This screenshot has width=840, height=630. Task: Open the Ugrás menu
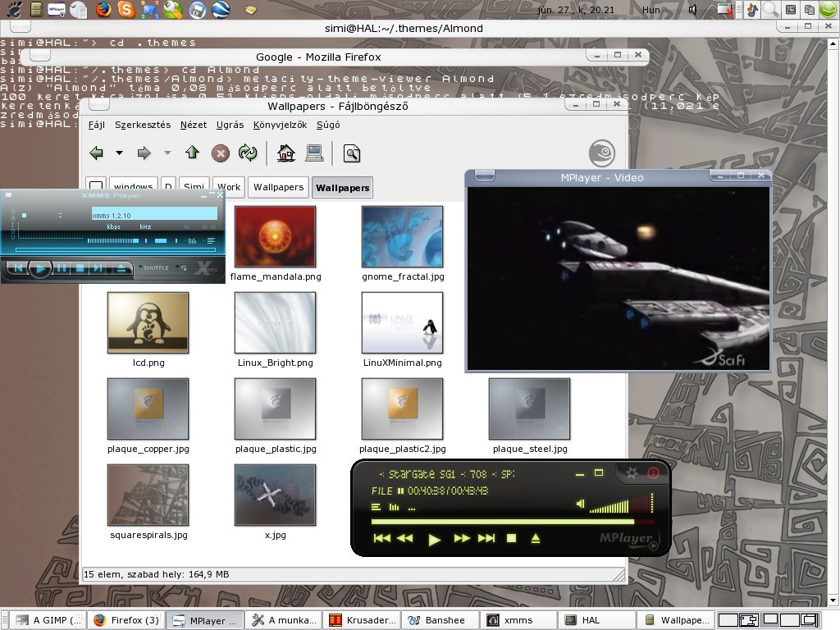pyautogui.click(x=230, y=125)
